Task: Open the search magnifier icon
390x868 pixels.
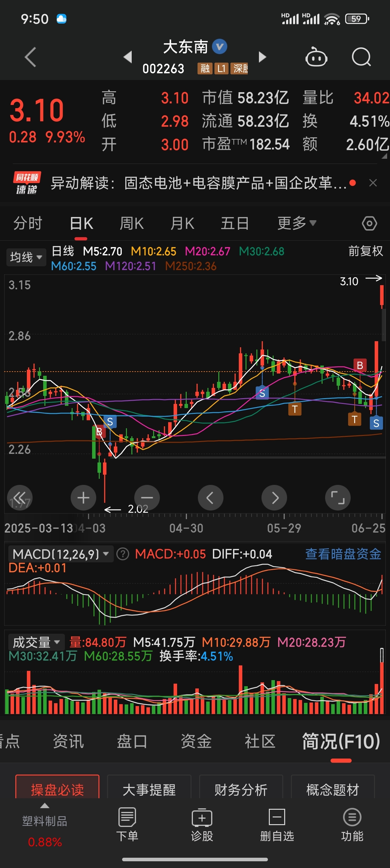Action: 361,57
